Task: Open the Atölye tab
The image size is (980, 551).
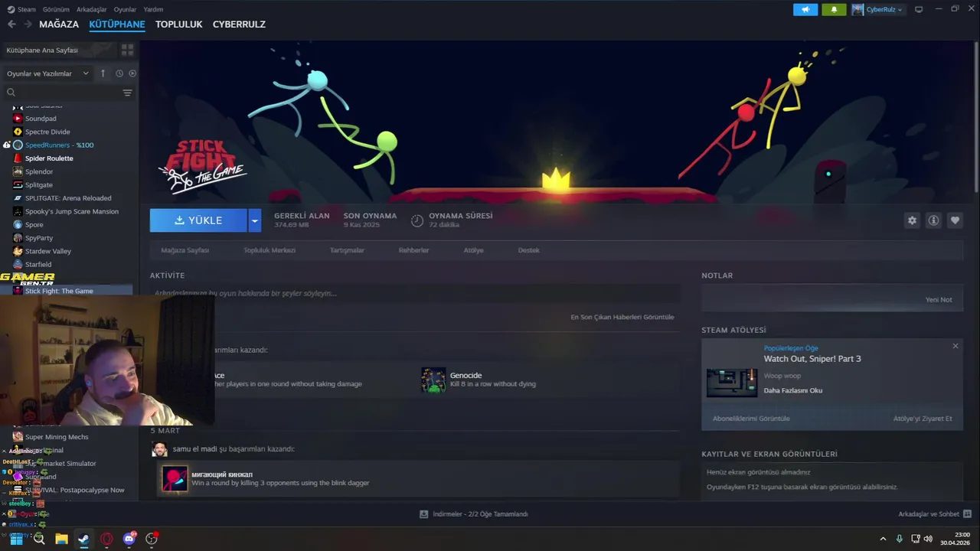Action: click(473, 250)
